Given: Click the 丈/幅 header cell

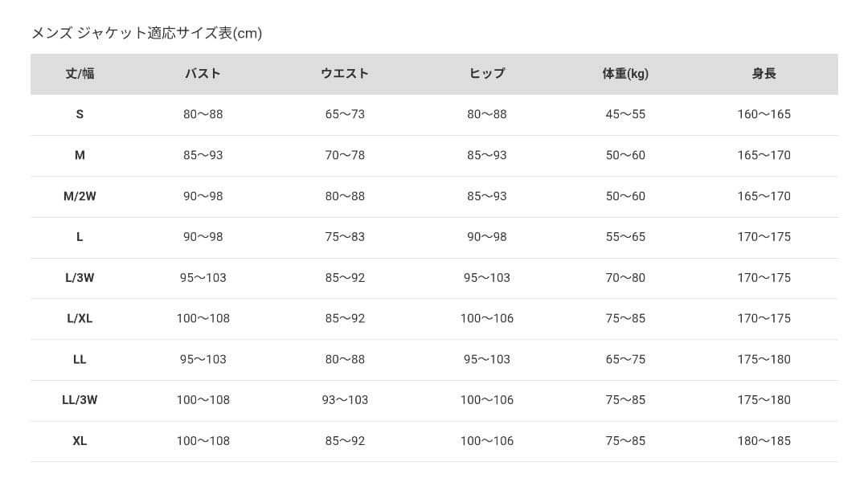Looking at the screenshot, I should click(80, 74).
